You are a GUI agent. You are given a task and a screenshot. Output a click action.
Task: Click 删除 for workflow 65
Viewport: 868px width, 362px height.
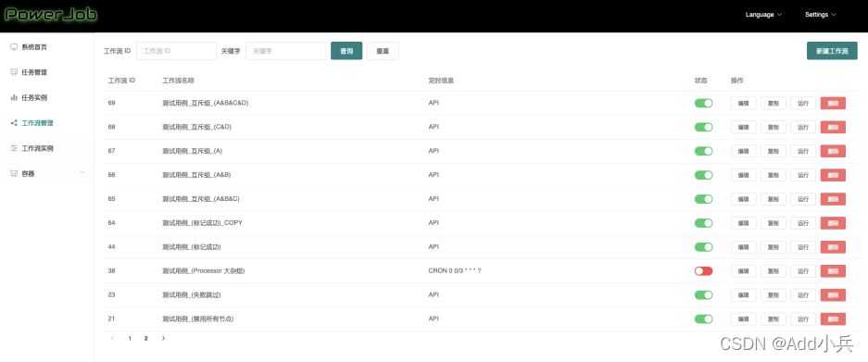(x=833, y=199)
